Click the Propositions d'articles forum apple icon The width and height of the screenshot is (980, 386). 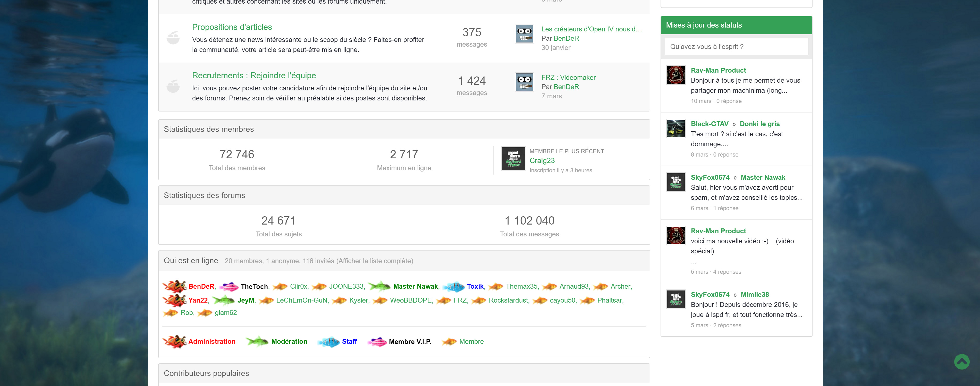coord(173,38)
